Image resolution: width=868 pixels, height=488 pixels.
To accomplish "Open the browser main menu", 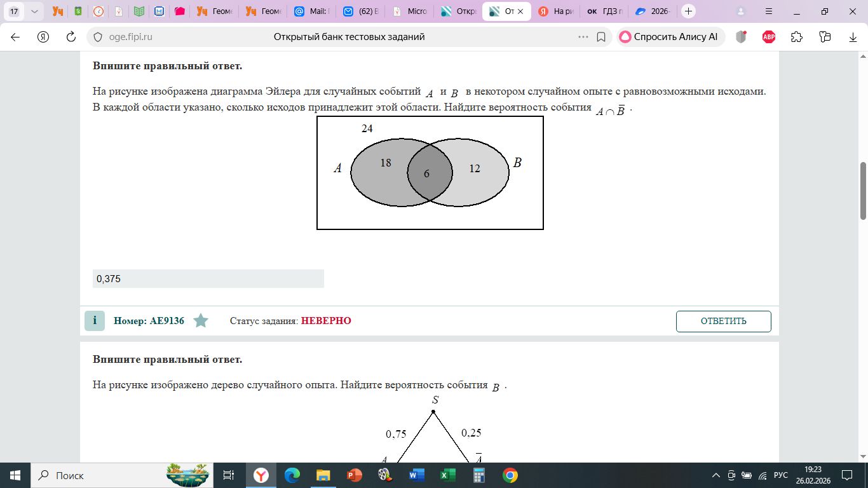I will coord(770,11).
